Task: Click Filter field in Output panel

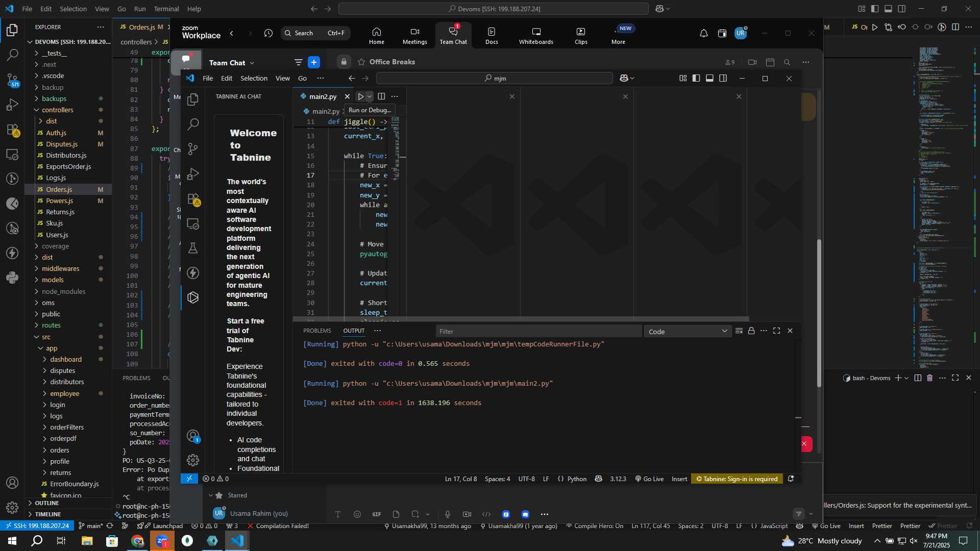Action: tap(538, 332)
